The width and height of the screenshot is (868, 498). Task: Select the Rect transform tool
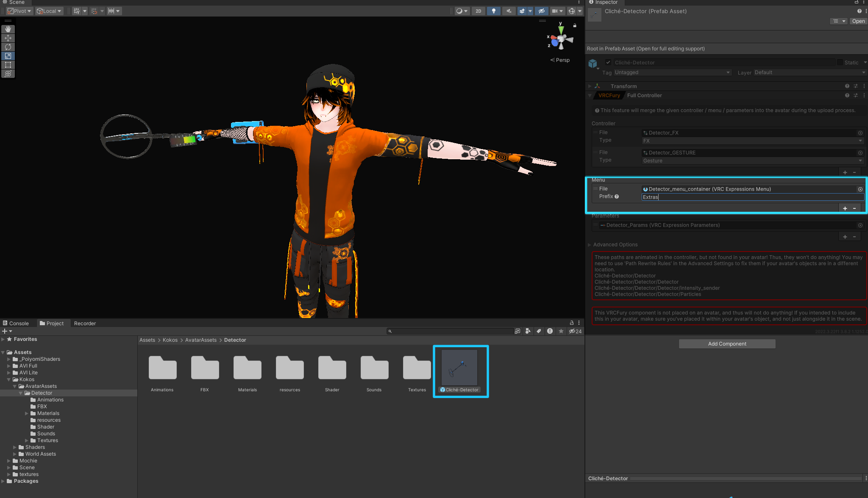(x=8, y=65)
